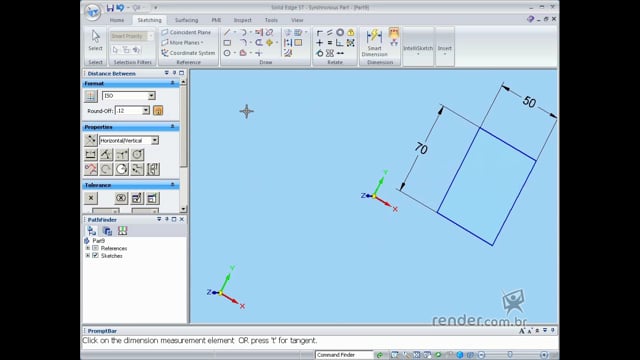The image size is (640, 360).
Task: Toggle the Sketches visibility checkbox
Action: (96, 256)
